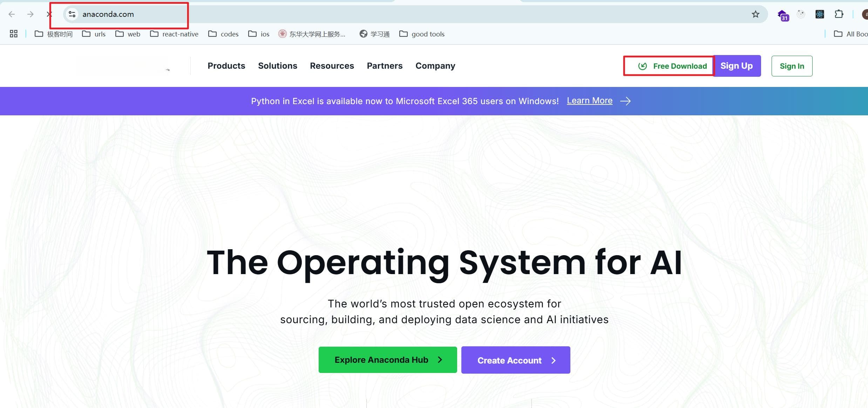Open the urls bookmark folder
The width and height of the screenshot is (868, 408).
94,34
